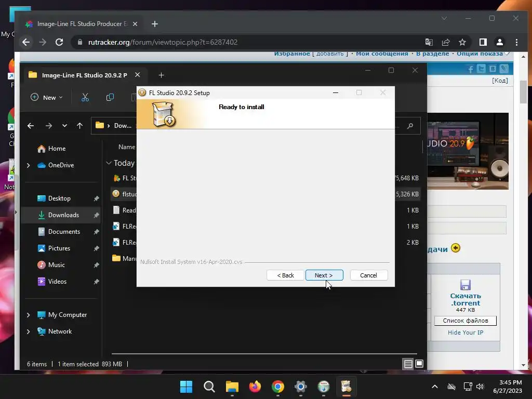Click the share page icon in Chrome

(x=445, y=43)
